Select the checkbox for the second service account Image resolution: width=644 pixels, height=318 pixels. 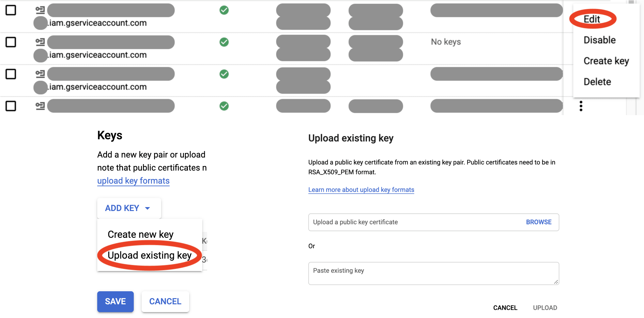tap(11, 42)
